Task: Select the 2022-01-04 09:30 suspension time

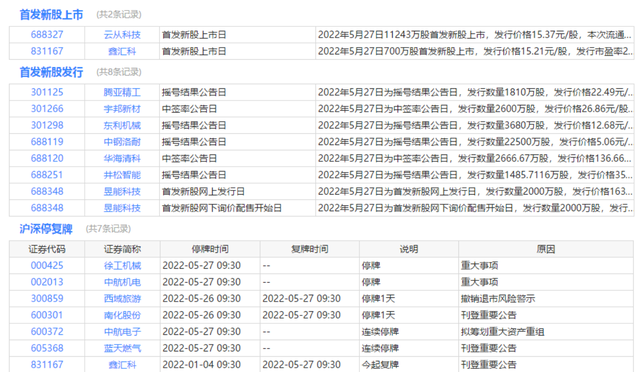Action: click(202, 365)
